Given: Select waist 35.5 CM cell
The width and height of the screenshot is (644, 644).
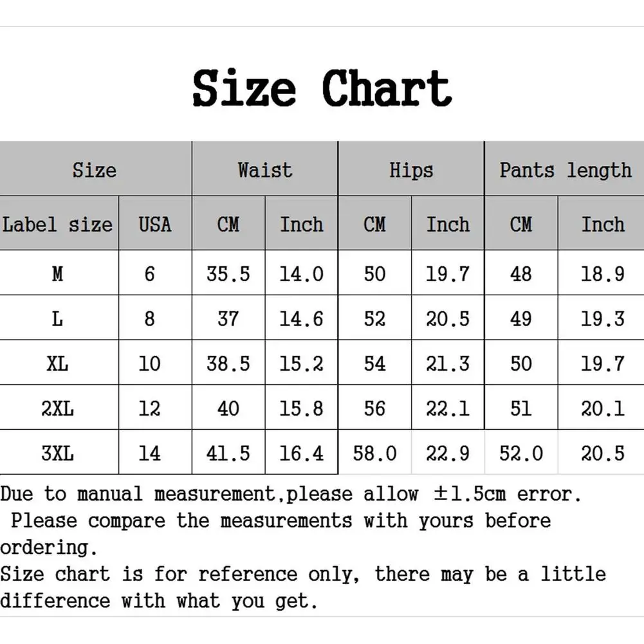Looking at the screenshot, I should pos(228,274).
